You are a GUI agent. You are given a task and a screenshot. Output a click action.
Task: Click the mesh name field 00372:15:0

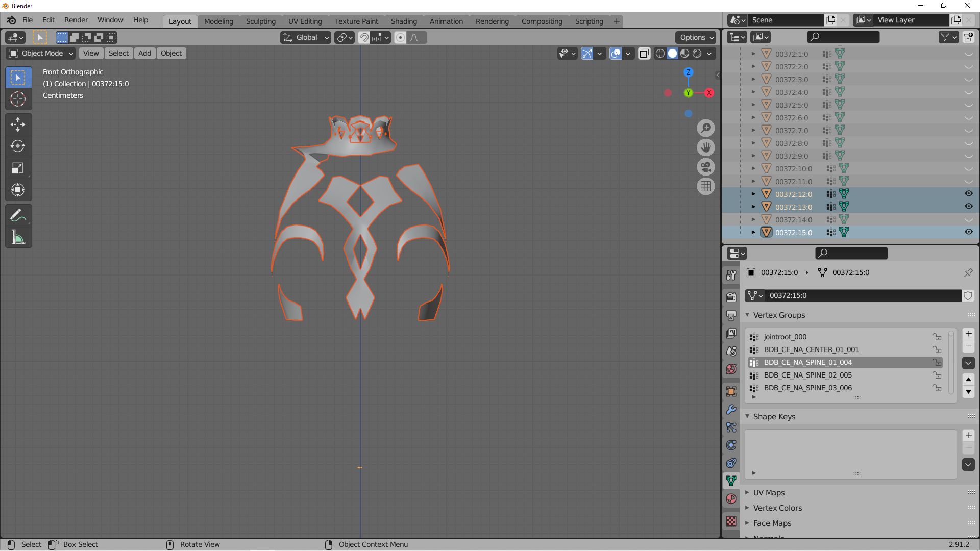tap(863, 296)
